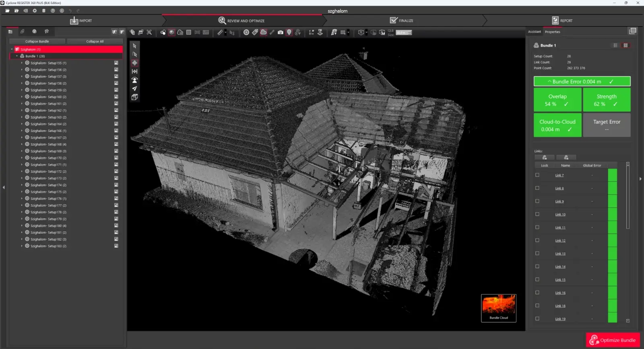Image resolution: width=644 pixels, height=349 pixels.
Task: Check the lock box for Link 10
Action: click(537, 214)
